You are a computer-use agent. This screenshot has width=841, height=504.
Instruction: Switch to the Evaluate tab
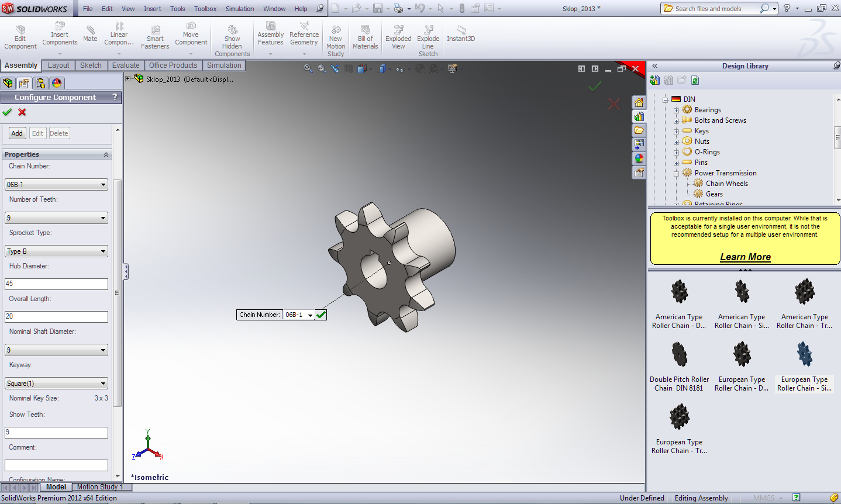point(126,65)
